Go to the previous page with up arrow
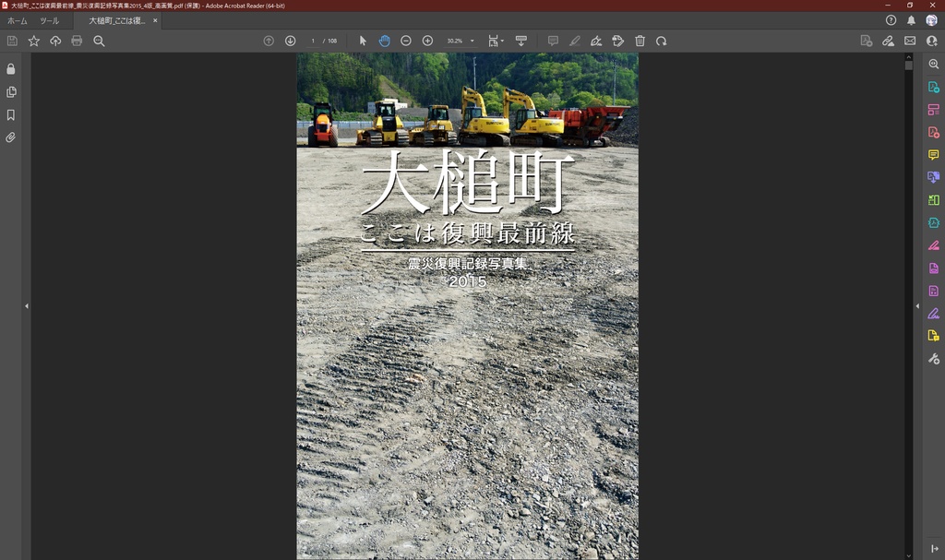Viewport: 945px width, 560px height. click(268, 41)
